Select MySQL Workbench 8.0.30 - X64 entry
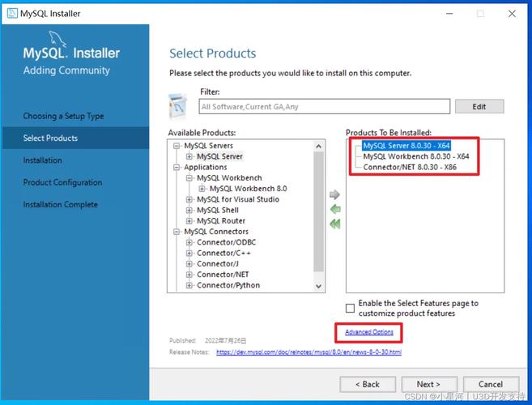Viewport: 532px width, 405px height. pyautogui.click(x=416, y=156)
